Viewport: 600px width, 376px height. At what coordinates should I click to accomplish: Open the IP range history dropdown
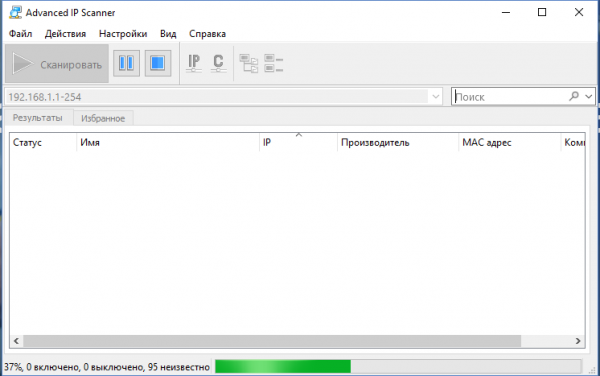pos(435,97)
